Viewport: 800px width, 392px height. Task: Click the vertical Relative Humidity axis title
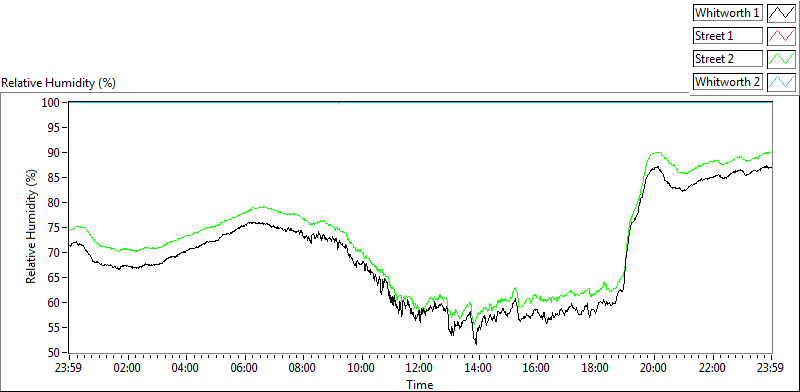click(32, 227)
